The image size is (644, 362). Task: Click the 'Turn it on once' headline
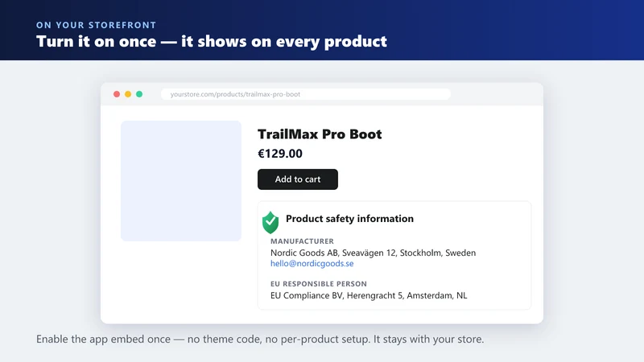[x=212, y=42]
